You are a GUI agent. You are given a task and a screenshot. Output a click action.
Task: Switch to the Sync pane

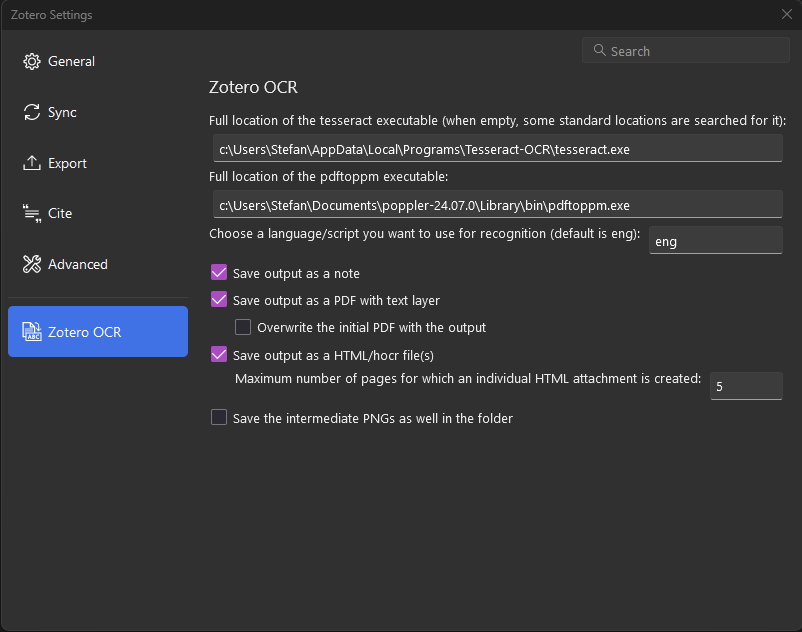coord(98,112)
